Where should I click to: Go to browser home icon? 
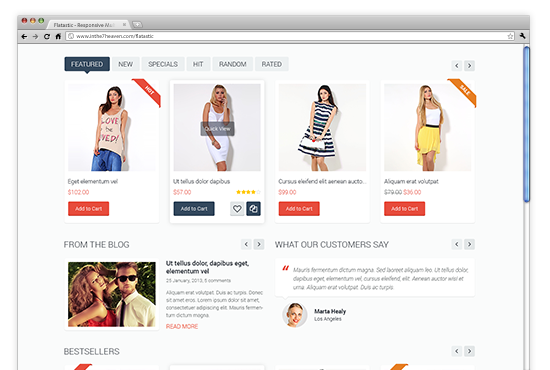pyautogui.click(x=58, y=36)
